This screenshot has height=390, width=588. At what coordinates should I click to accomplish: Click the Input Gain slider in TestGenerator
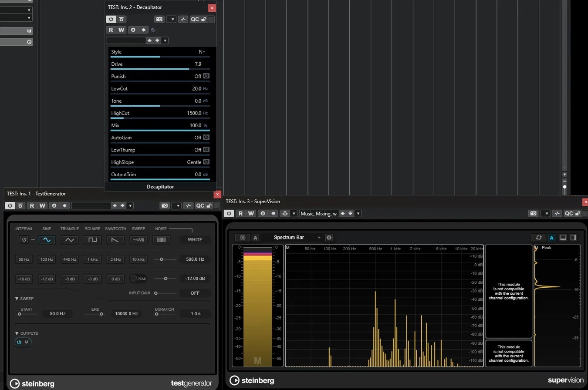point(165,293)
